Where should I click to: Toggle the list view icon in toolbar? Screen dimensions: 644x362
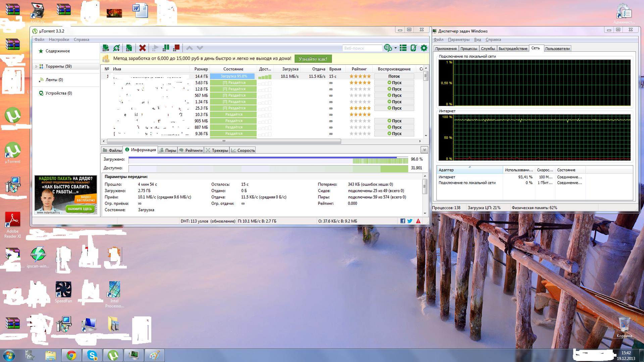point(403,48)
